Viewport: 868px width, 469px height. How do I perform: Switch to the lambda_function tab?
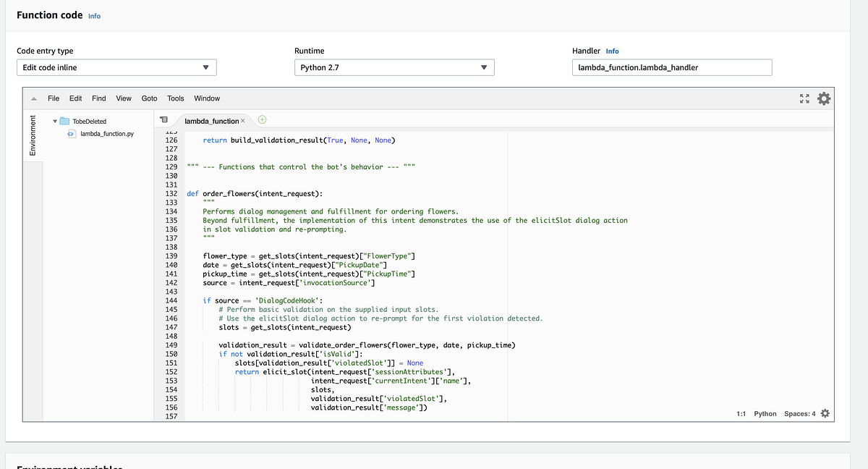pos(213,122)
